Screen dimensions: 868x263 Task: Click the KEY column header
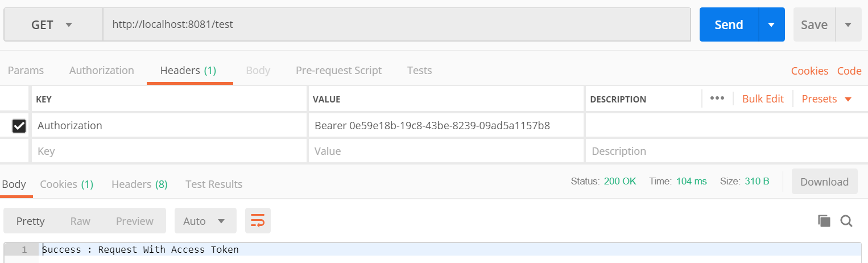(44, 99)
